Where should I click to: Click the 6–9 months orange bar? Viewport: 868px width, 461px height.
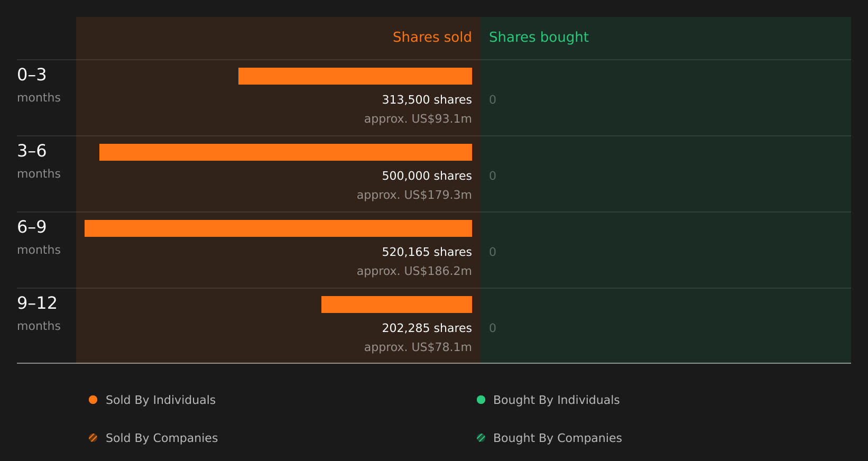(278, 228)
